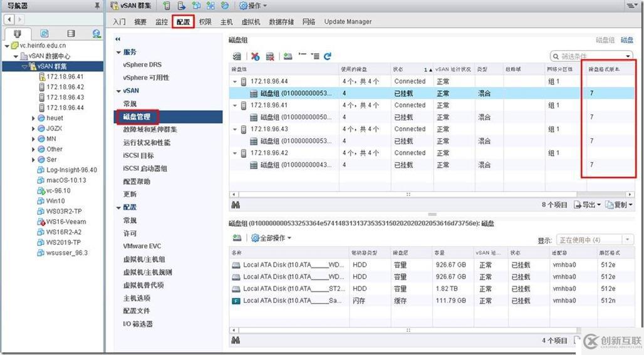Collapse the vSAN section in side menu

(x=118, y=91)
